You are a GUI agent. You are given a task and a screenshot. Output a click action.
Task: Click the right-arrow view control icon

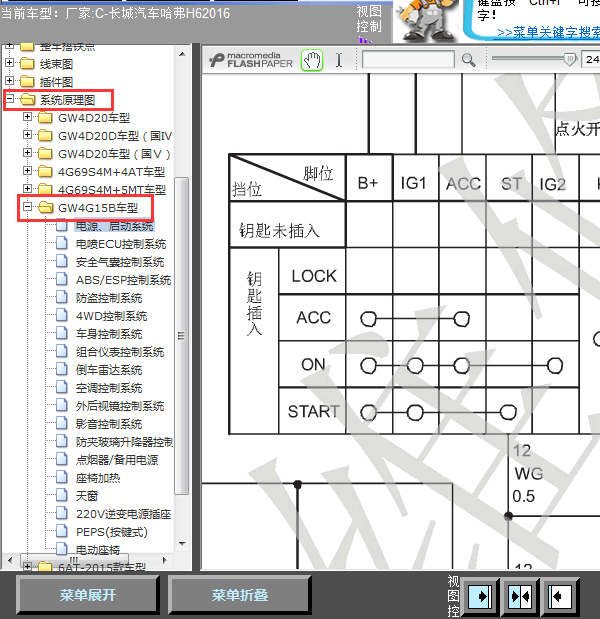tap(480, 596)
